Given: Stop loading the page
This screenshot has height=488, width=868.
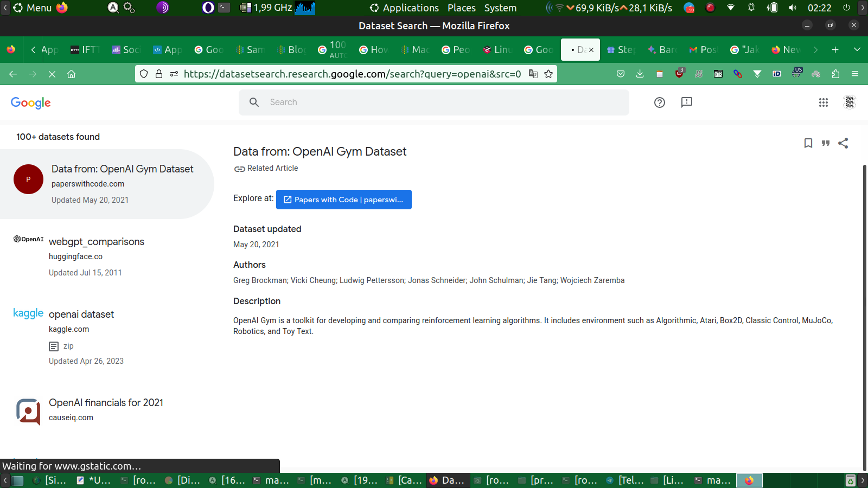Looking at the screenshot, I should pos(52,74).
